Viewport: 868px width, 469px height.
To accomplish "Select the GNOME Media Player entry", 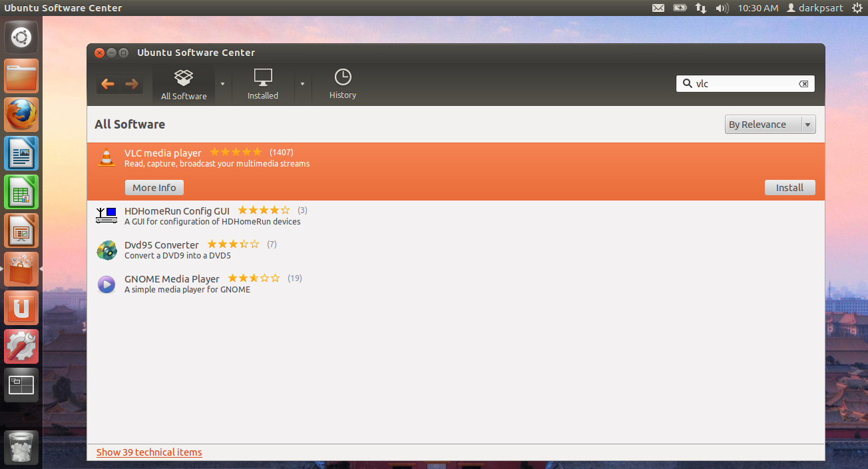I will coord(456,284).
